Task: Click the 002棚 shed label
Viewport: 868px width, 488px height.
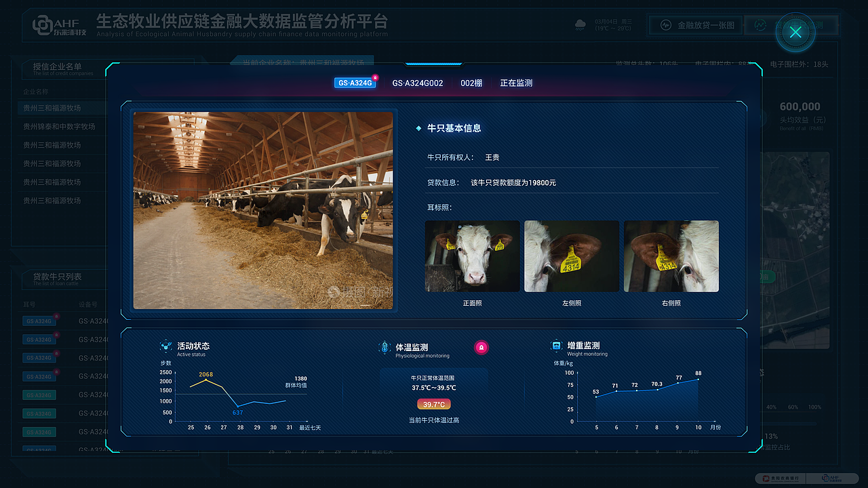Action: [x=471, y=83]
